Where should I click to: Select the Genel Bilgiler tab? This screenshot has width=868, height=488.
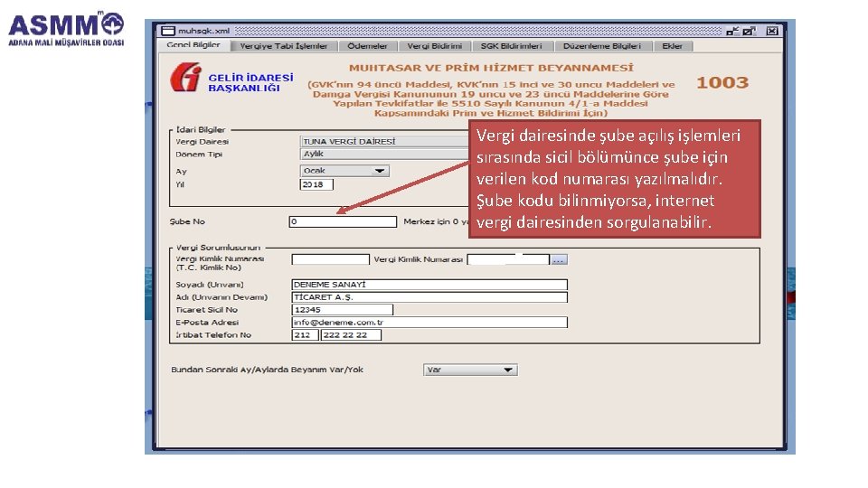(x=193, y=45)
